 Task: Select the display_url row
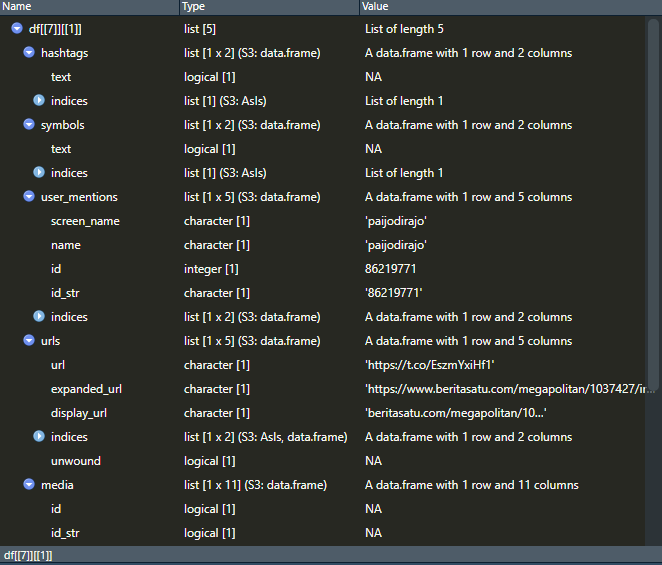322,413
